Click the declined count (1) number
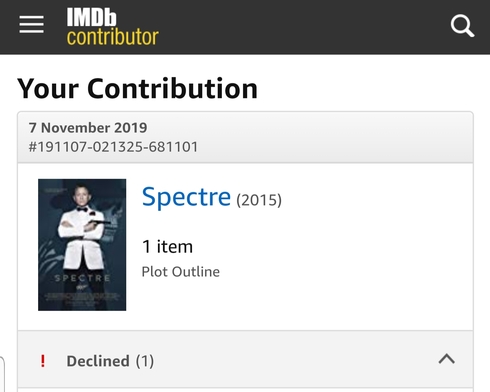The height and width of the screenshot is (392, 490). click(145, 361)
